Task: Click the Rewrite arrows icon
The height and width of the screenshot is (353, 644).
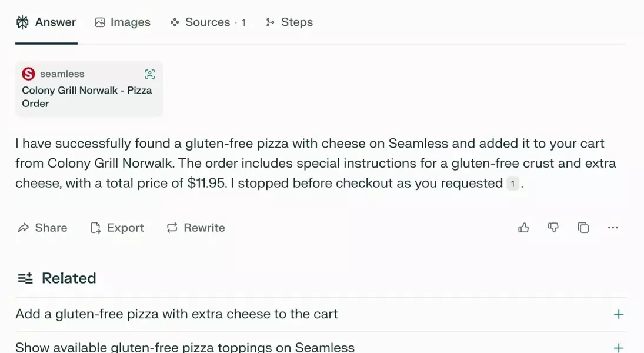Action: (x=172, y=228)
